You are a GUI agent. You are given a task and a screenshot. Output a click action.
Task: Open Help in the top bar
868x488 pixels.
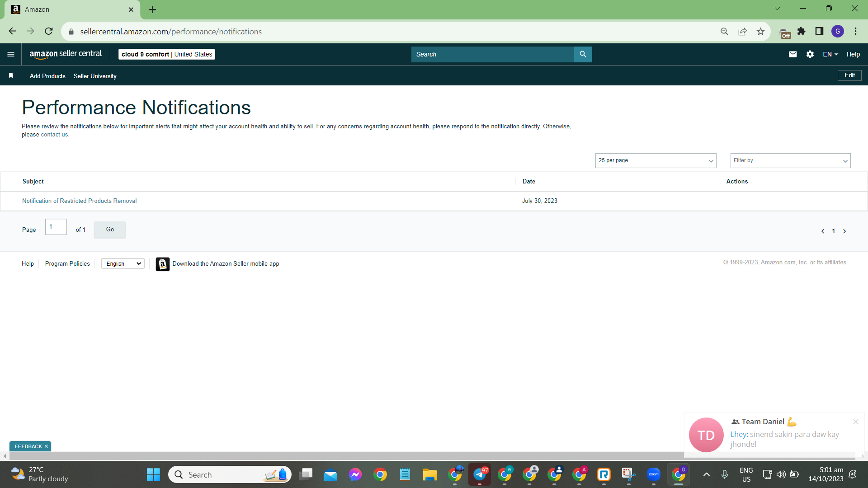tap(853, 54)
